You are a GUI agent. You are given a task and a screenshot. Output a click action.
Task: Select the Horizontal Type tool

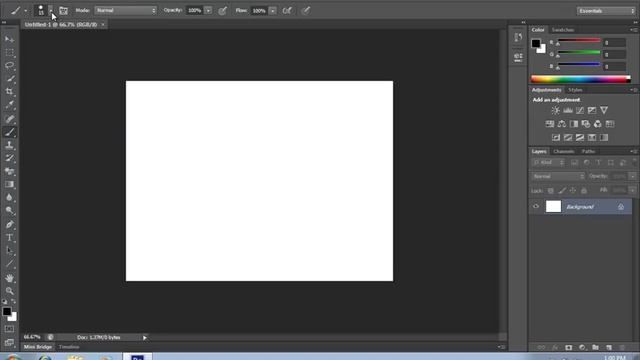click(x=9, y=238)
